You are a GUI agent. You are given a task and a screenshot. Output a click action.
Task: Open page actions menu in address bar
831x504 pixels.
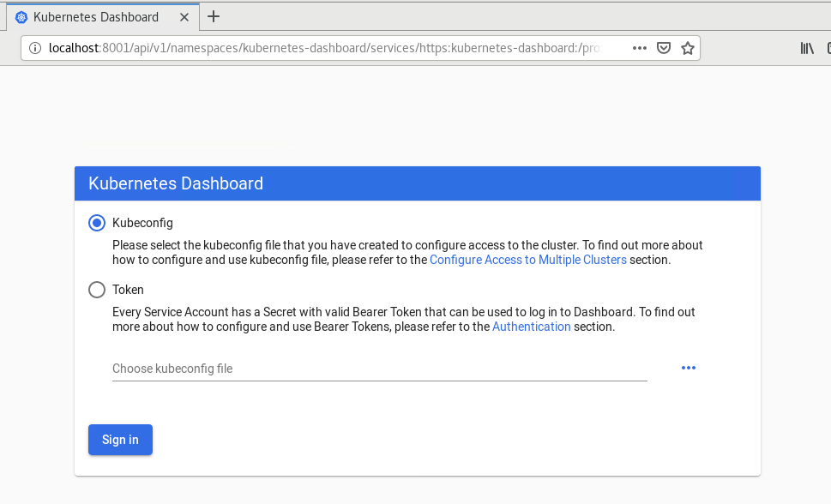(640, 48)
